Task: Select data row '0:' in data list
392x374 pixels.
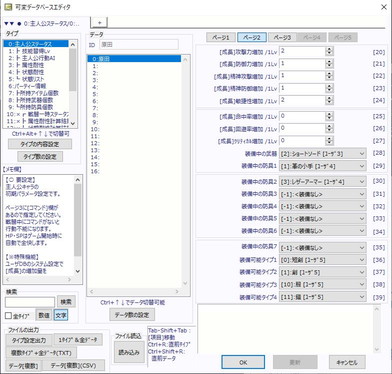Action: 134,59
